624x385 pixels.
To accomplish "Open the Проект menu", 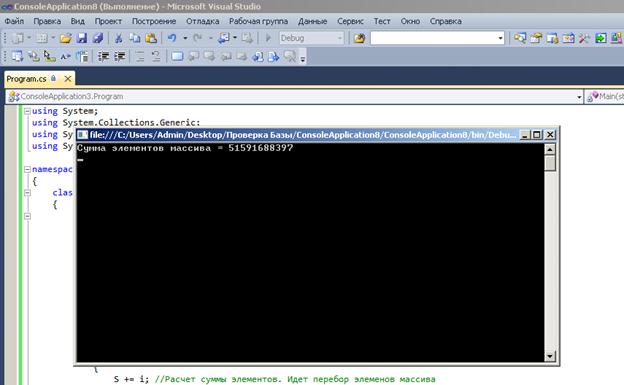I will 108,21.
